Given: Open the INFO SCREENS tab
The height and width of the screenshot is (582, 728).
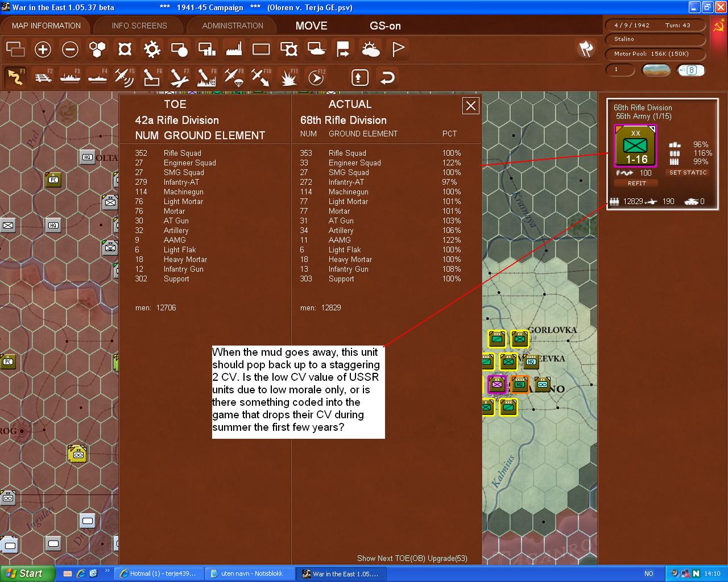Looking at the screenshot, I should click(139, 26).
